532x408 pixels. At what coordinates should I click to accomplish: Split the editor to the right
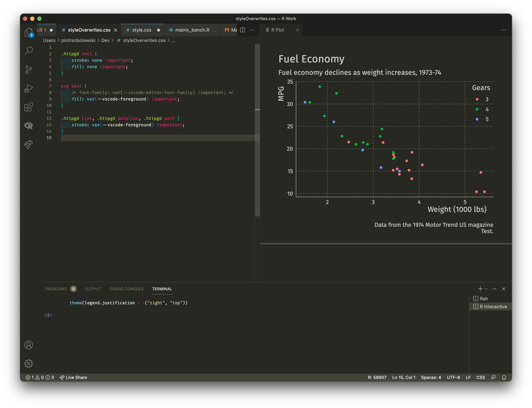coord(242,30)
